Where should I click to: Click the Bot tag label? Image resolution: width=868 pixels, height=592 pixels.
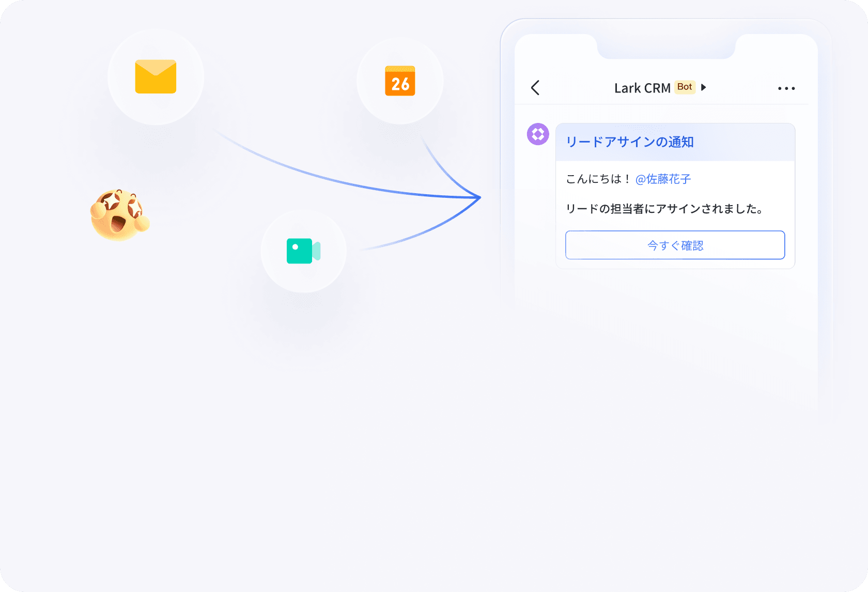click(685, 87)
